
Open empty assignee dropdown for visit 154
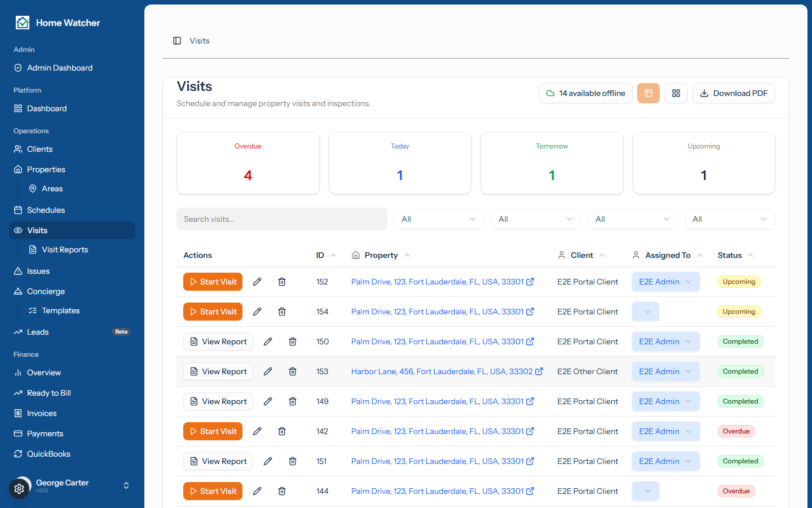646,312
